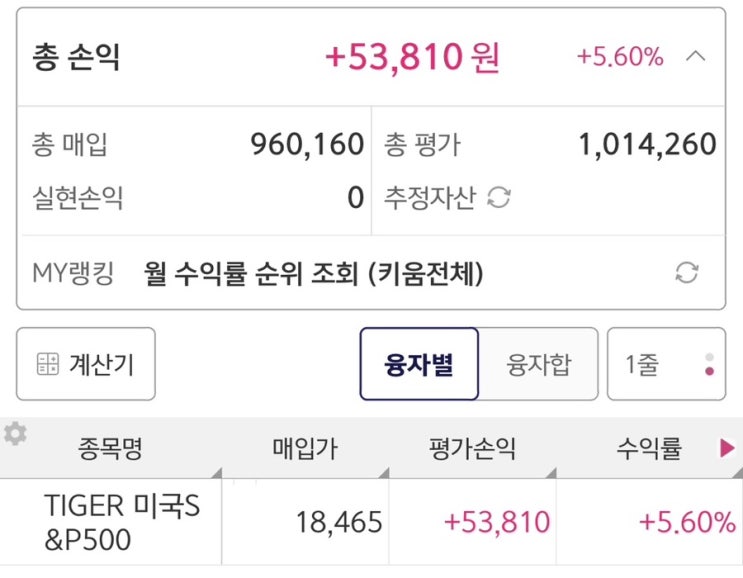Click the +53,810원 total profit value
743x578 pixels.
pos(412,57)
